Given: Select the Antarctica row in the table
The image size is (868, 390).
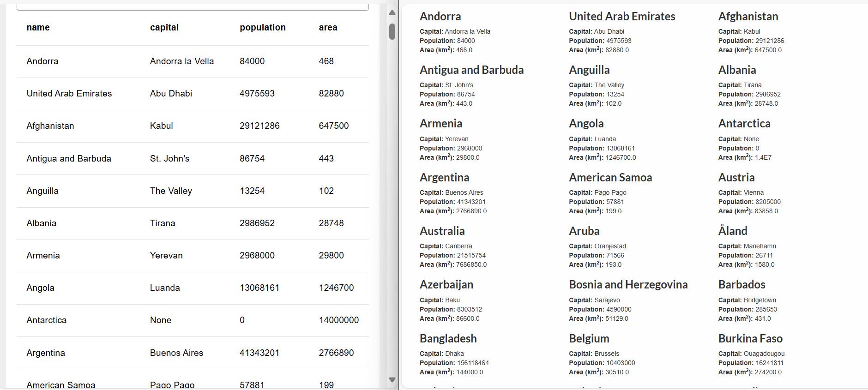Looking at the screenshot, I should pyautogui.click(x=185, y=319).
